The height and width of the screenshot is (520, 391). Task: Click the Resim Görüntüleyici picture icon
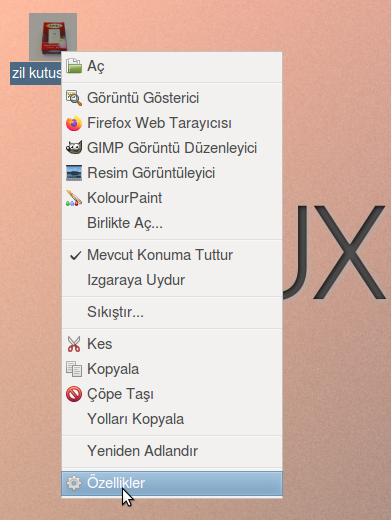point(74,173)
